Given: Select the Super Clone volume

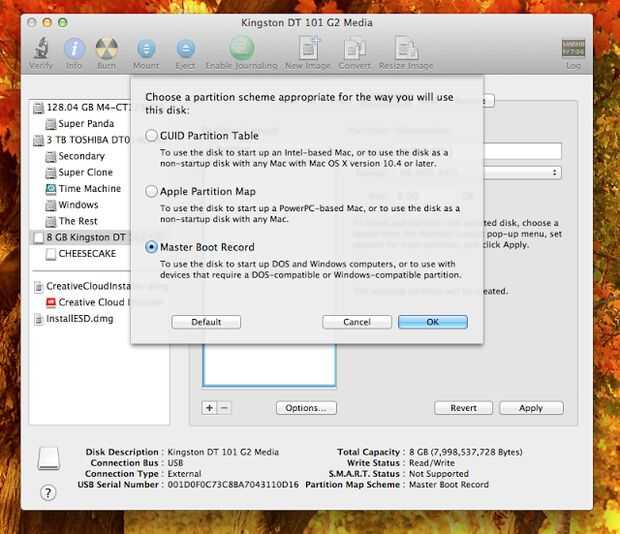Looking at the screenshot, I should (79, 172).
